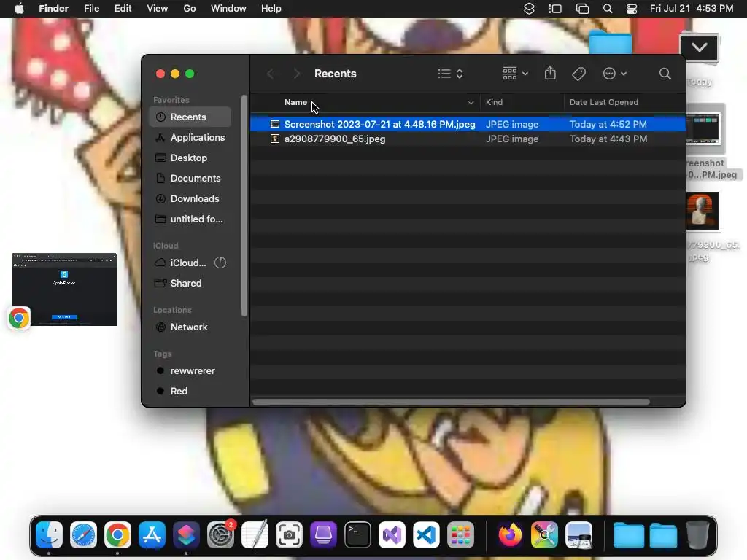Image resolution: width=747 pixels, height=560 pixels.
Task: Sort by Date Last Opened column header
Action: [603, 102]
